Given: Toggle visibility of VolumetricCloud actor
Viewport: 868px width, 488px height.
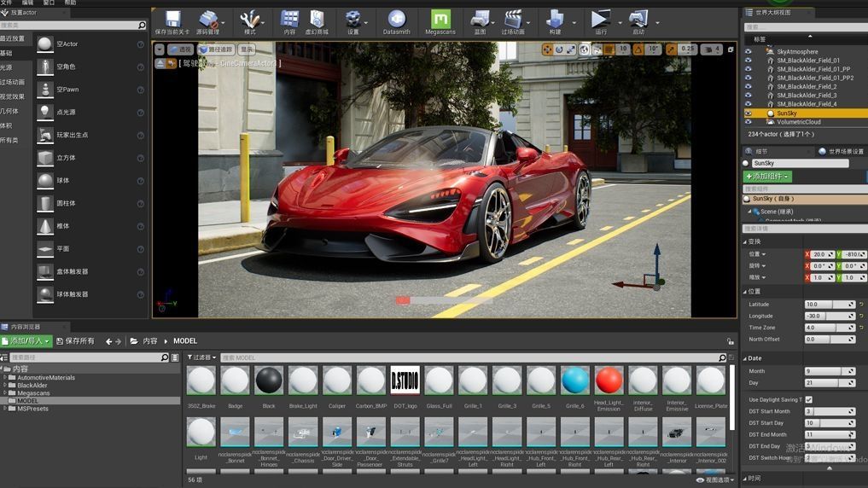Looking at the screenshot, I should pyautogui.click(x=749, y=122).
